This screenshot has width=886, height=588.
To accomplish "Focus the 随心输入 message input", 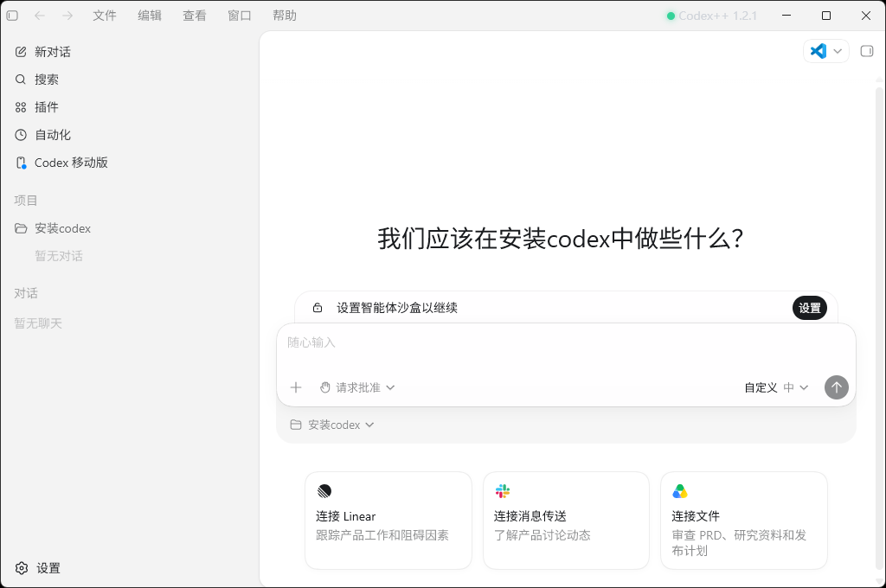I will point(566,343).
